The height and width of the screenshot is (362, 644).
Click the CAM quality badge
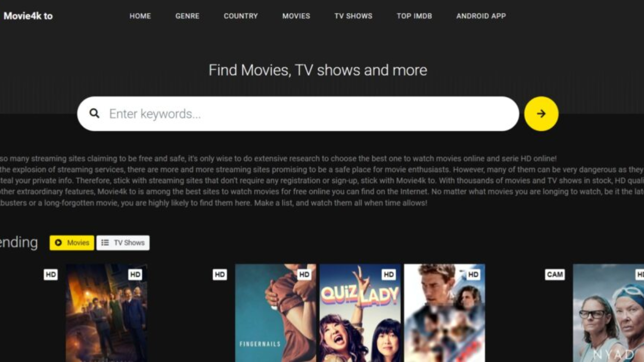pyautogui.click(x=555, y=275)
